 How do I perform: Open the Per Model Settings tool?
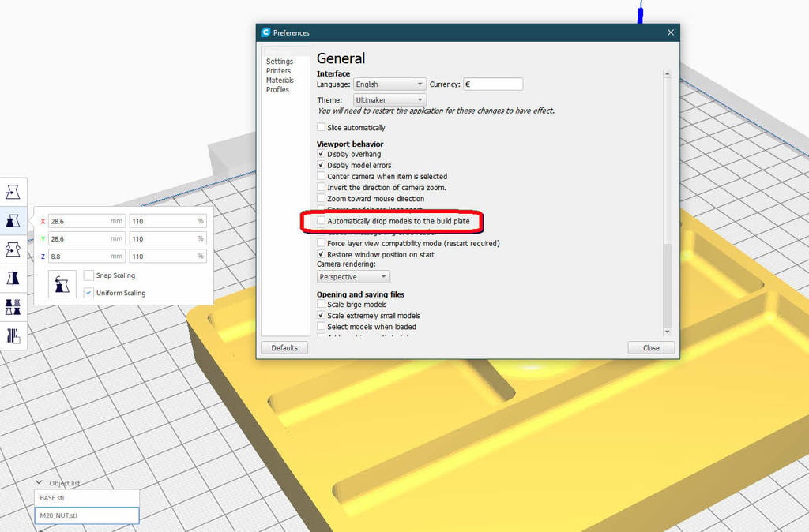(x=13, y=307)
